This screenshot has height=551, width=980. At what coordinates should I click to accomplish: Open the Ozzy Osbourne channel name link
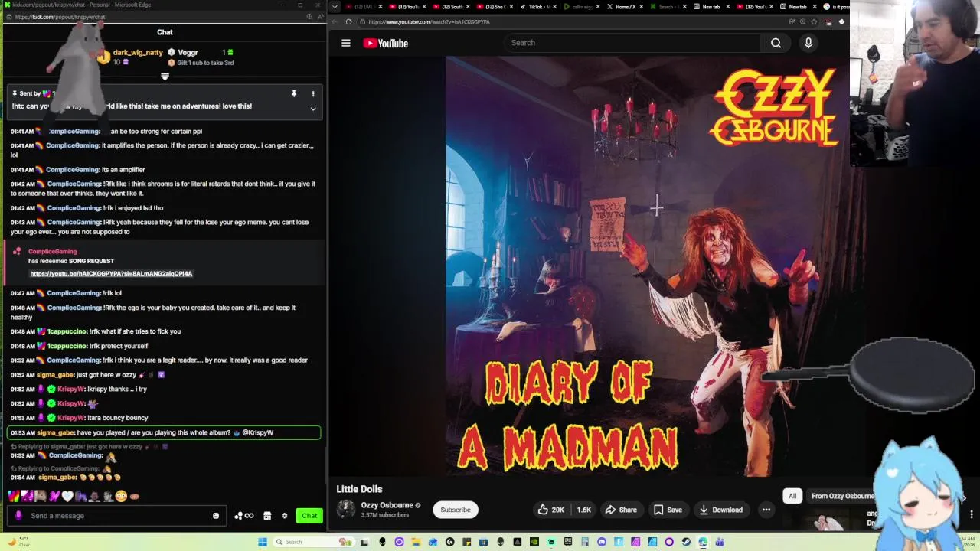click(387, 505)
